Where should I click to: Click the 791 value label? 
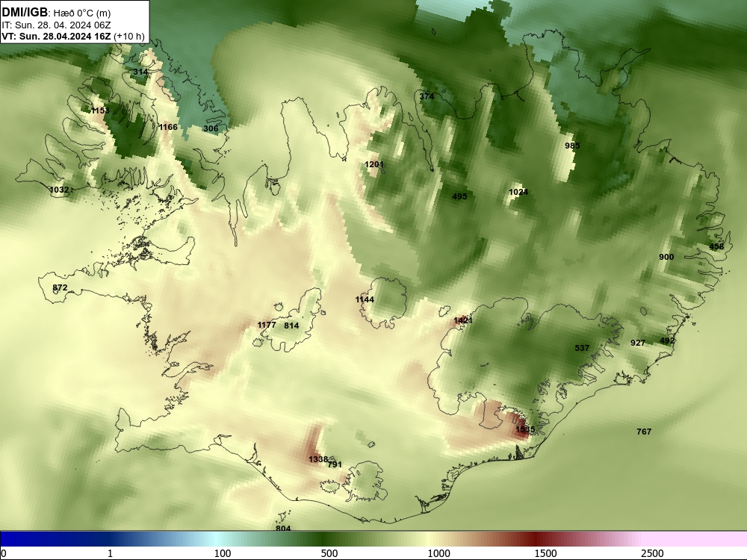point(335,464)
